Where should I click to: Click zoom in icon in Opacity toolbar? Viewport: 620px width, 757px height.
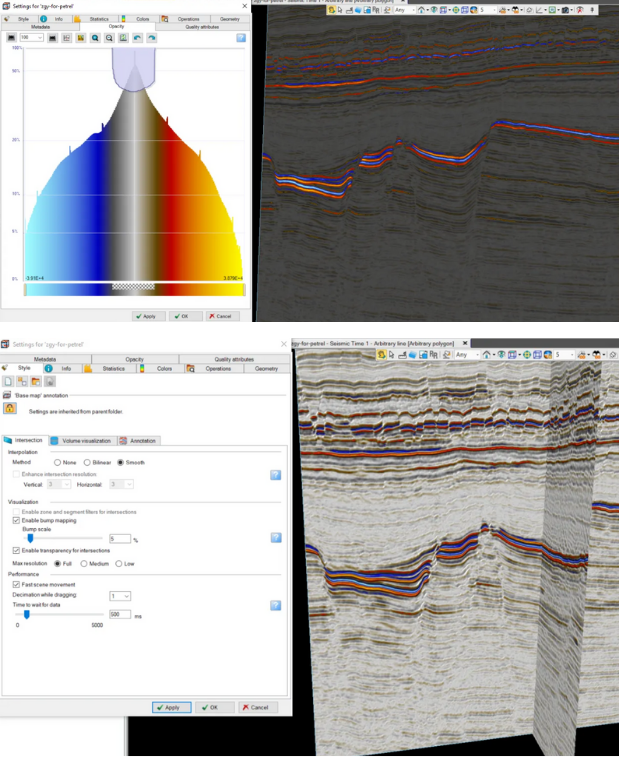(95, 38)
